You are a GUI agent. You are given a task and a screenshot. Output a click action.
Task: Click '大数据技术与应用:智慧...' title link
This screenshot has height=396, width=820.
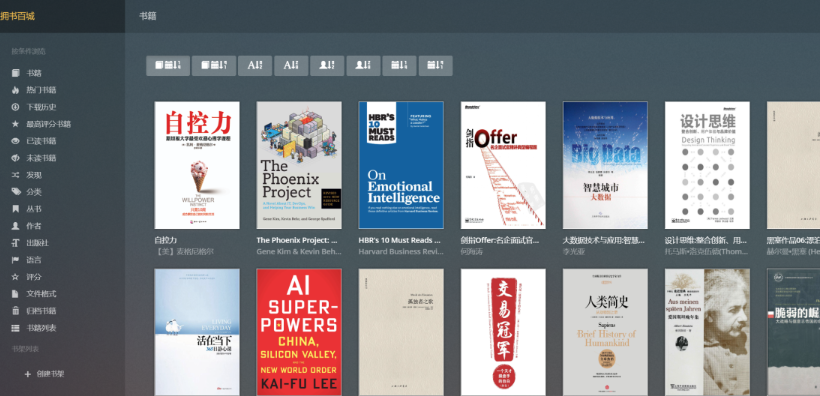tap(603, 240)
